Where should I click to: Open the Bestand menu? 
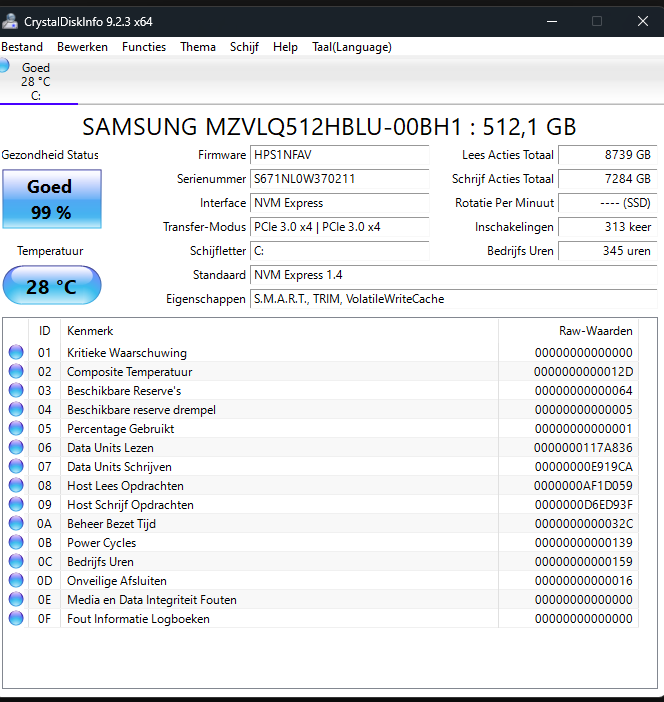(x=22, y=47)
